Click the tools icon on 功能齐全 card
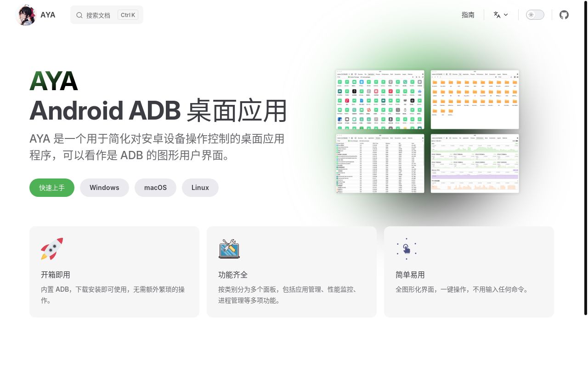Viewport: 588px width, 368px height. (x=229, y=249)
